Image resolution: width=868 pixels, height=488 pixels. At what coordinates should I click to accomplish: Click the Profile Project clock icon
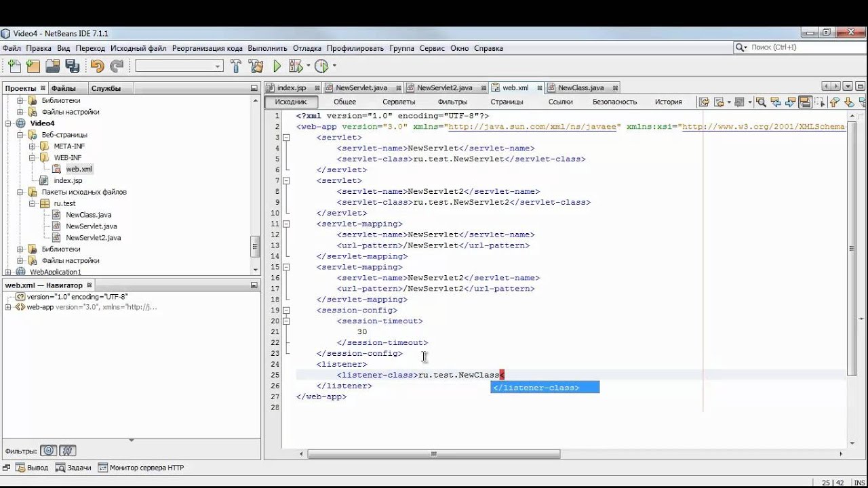tap(321, 66)
